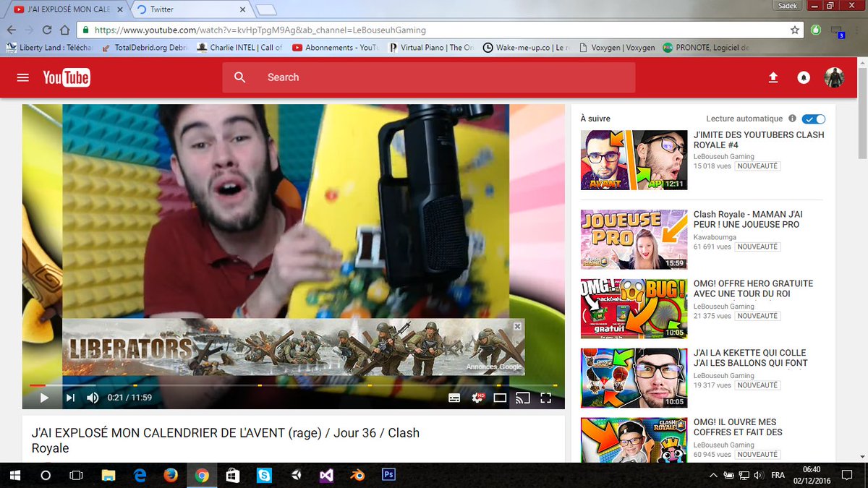Viewport: 868px width, 488px height.
Task: Open File Explorer from taskbar
Action: (109, 475)
